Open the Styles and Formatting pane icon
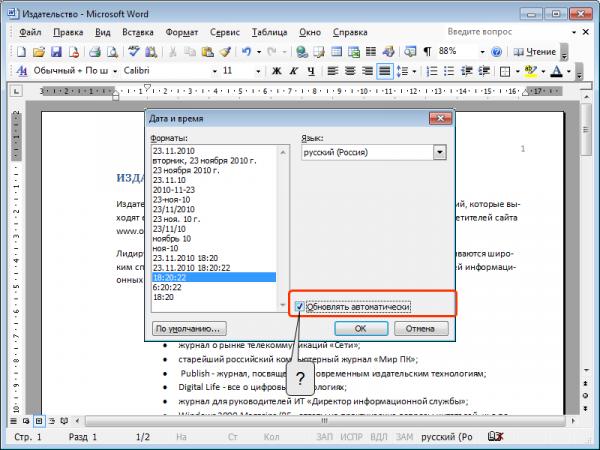Image resolution: width=600 pixels, height=450 pixels. coord(22,71)
